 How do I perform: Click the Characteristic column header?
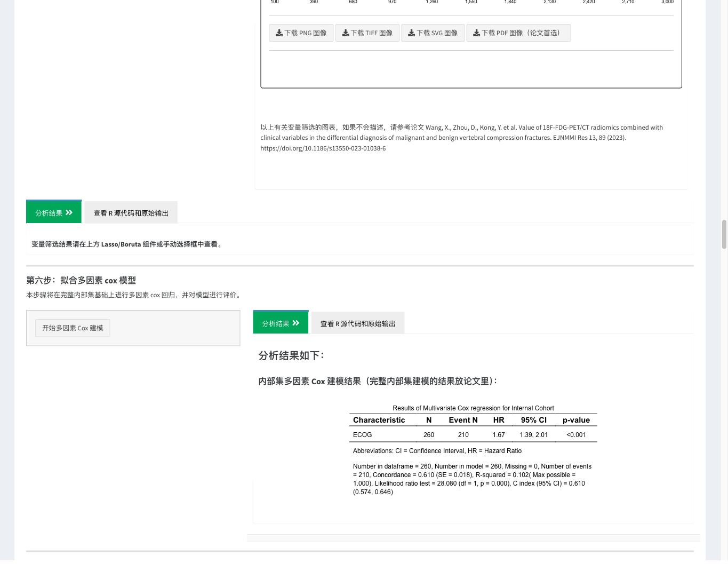coord(379,420)
